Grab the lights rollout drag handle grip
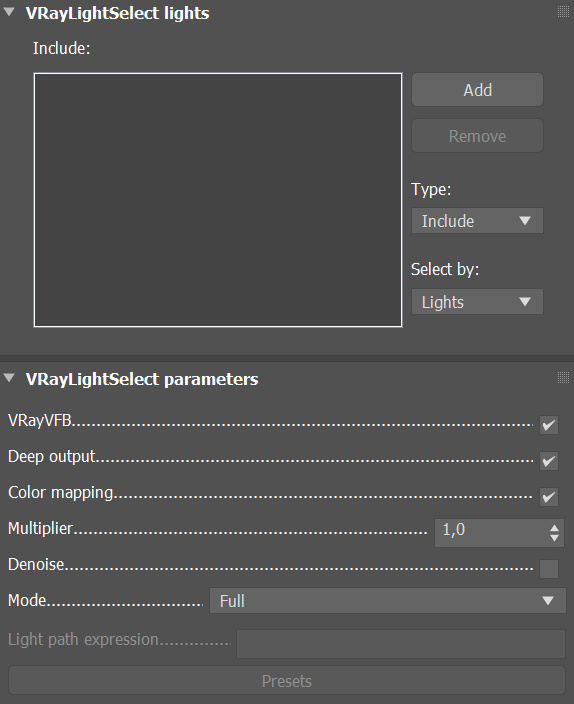 point(563,12)
